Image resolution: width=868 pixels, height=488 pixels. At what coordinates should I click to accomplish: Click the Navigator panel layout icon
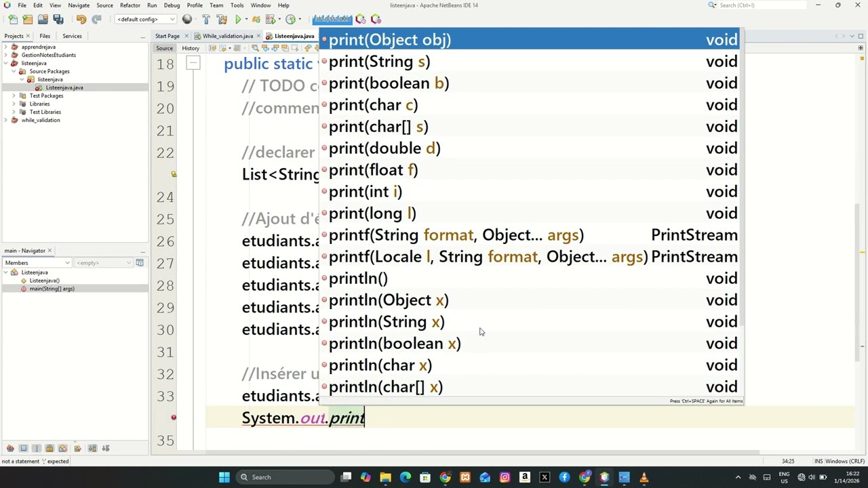140,263
